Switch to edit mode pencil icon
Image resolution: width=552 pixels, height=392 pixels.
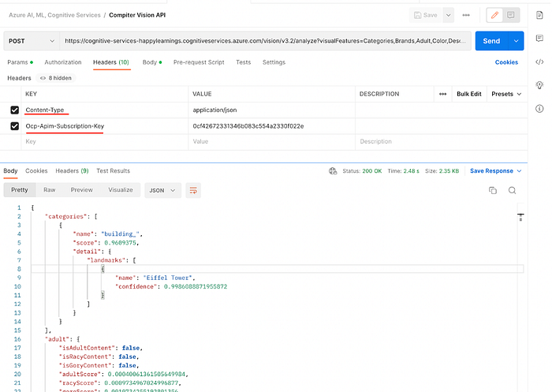coord(494,15)
